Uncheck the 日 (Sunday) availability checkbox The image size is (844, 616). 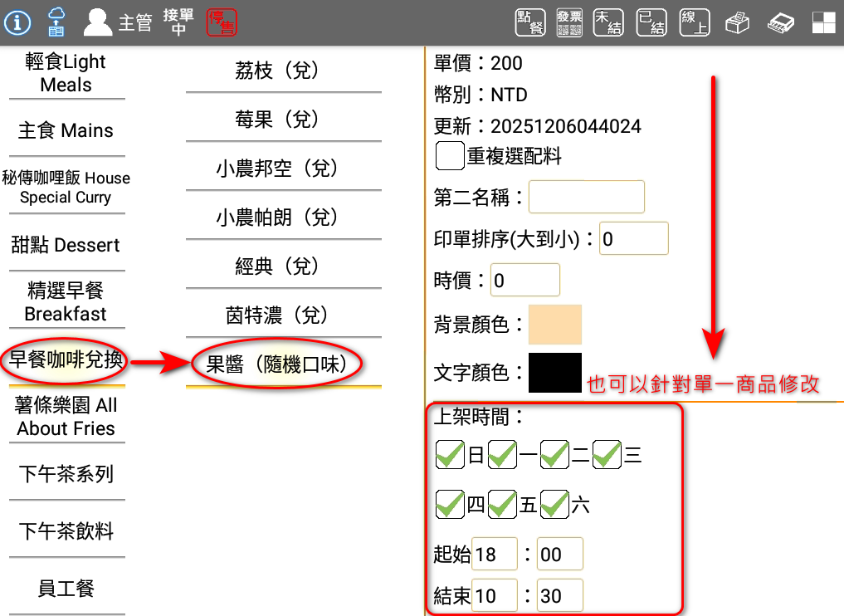coord(450,455)
